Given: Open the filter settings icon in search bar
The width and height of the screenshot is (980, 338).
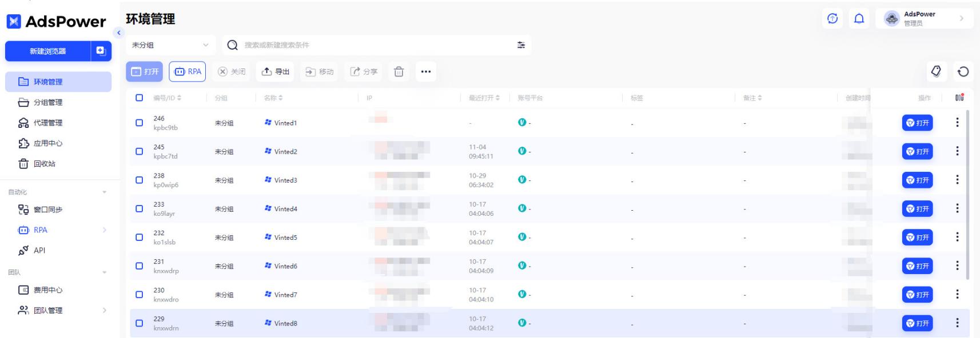Looking at the screenshot, I should coord(521,45).
